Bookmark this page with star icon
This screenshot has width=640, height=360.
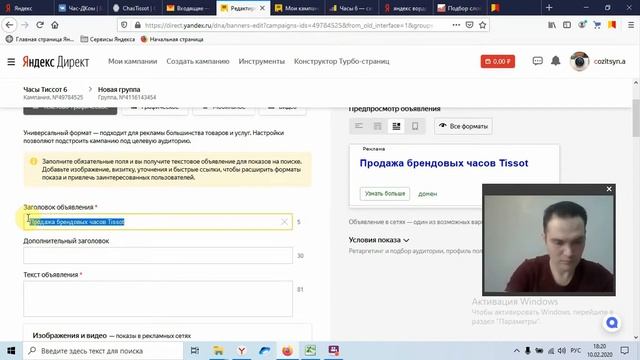click(x=482, y=25)
